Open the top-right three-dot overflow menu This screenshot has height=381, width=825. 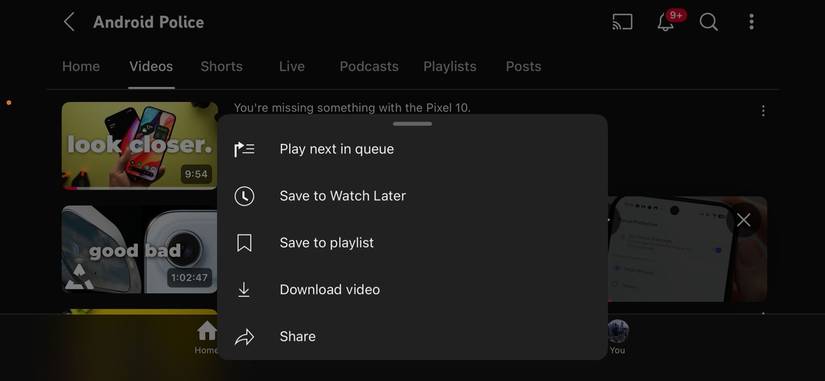click(751, 22)
